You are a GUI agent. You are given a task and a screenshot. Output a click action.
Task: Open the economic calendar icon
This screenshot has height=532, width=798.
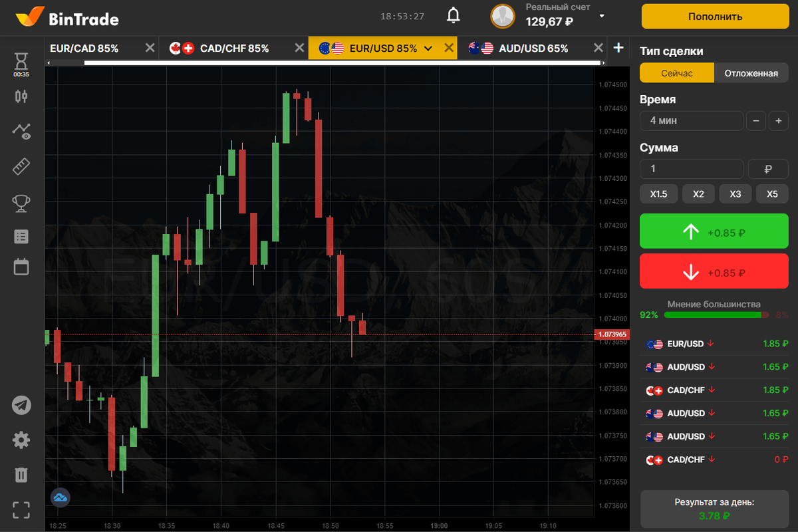[x=21, y=267]
